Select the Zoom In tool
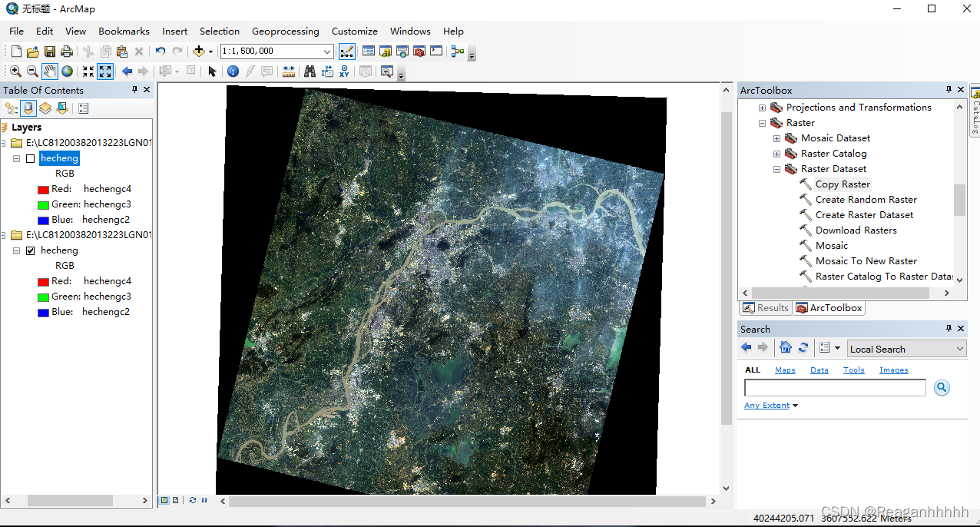Screen dimensions: 980x527 click(x=15, y=71)
